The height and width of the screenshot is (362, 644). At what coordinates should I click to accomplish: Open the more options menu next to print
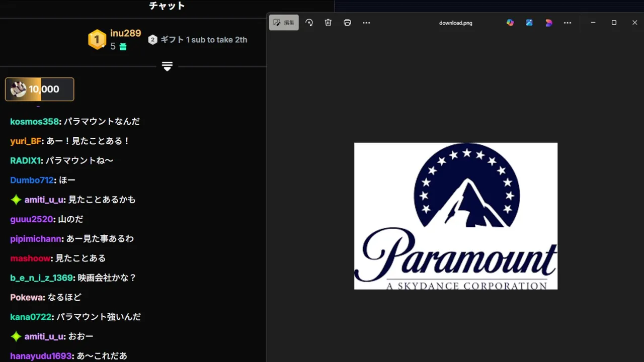click(x=366, y=23)
